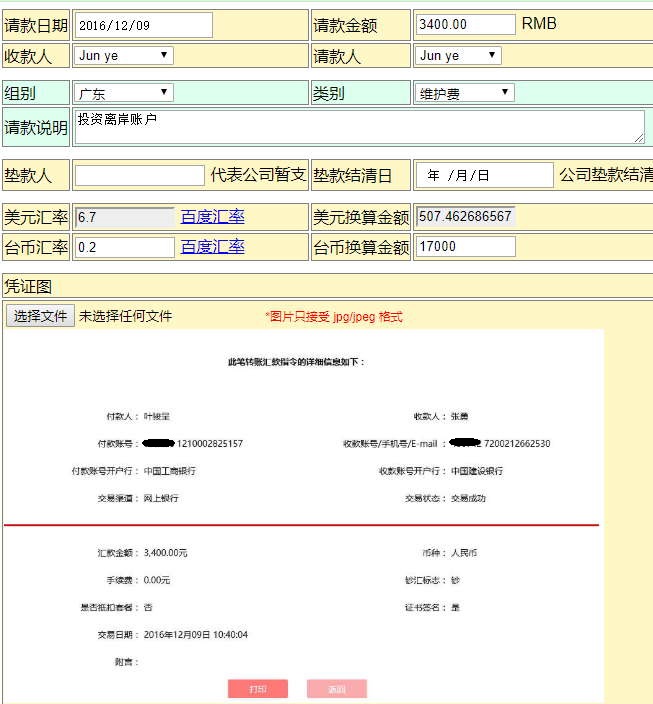Click the 中国建设银行 bank name text
Image resolution: width=653 pixels, height=704 pixels.
tap(477, 471)
